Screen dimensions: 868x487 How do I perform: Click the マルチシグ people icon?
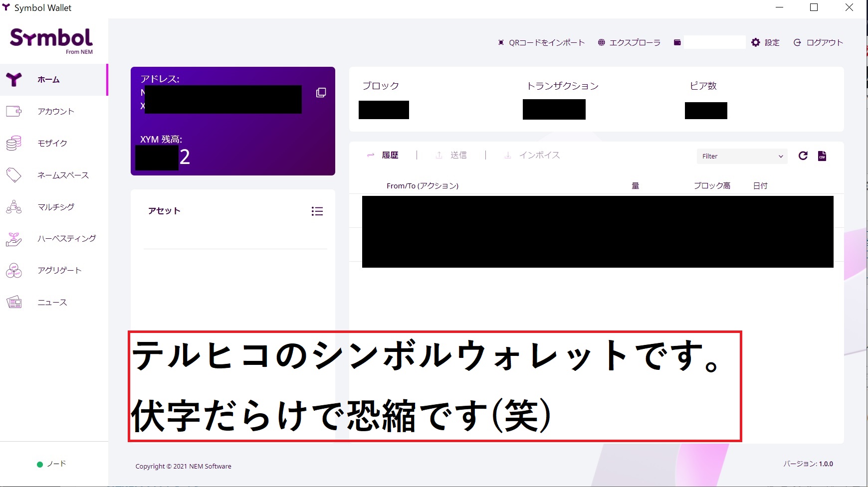14,207
